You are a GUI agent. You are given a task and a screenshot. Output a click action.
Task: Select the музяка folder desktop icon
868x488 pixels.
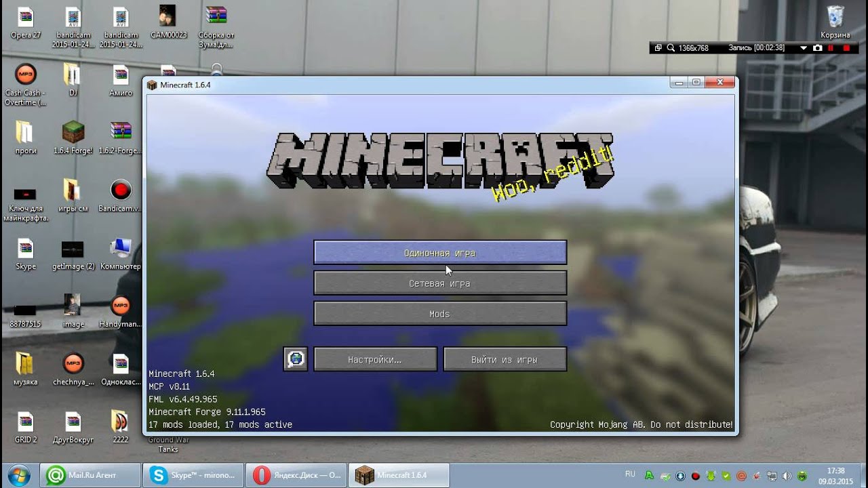[26, 369]
